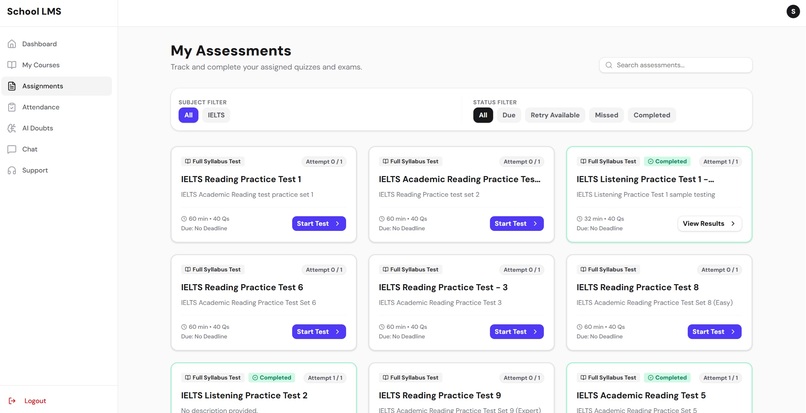Click arrow chevron in View Results button
806x413 pixels.
pyautogui.click(x=733, y=224)
